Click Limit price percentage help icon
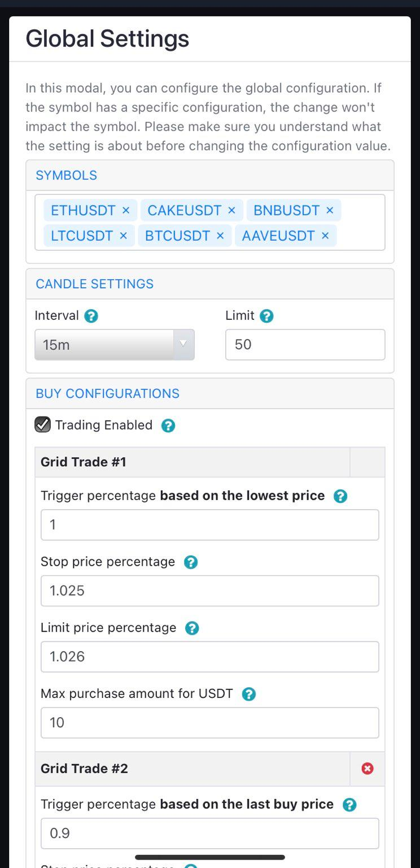Image resolution: width=420 pixels, height=868 pixels. tap(192, 628)
